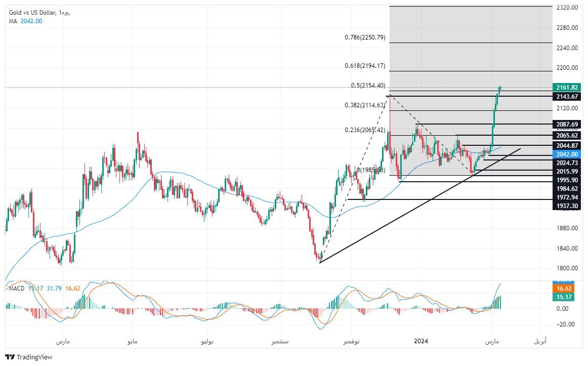Image resolution: width=588 pixels, height=366 pixels.
Task: Click the MACD indicator legend label
Action: tap(17, 289)
